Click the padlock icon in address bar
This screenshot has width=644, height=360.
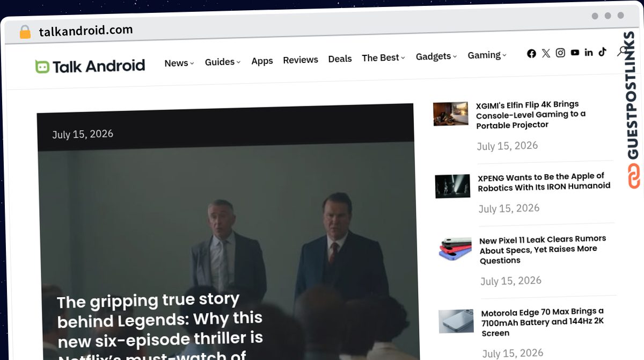(25, 32)
